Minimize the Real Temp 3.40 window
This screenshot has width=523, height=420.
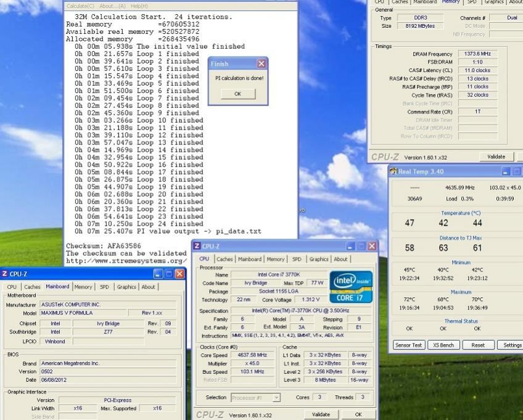506,171
